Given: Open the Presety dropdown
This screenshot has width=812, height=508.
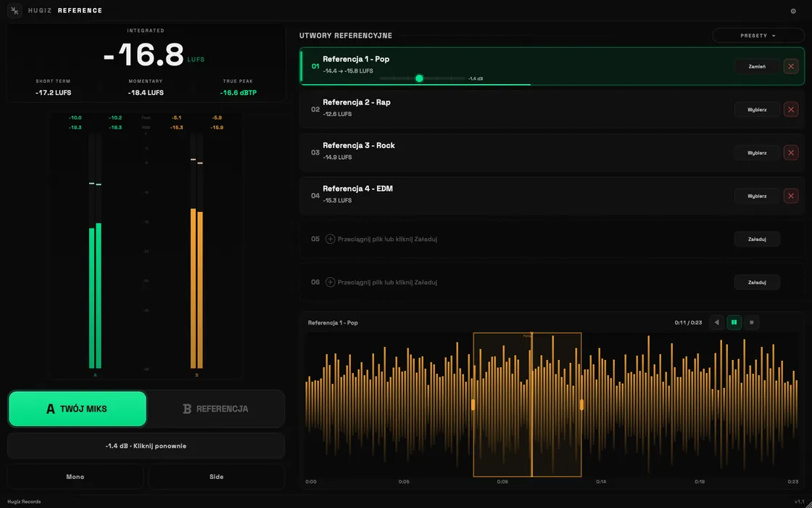Looking at the screenshot, I should click(758, 36).
